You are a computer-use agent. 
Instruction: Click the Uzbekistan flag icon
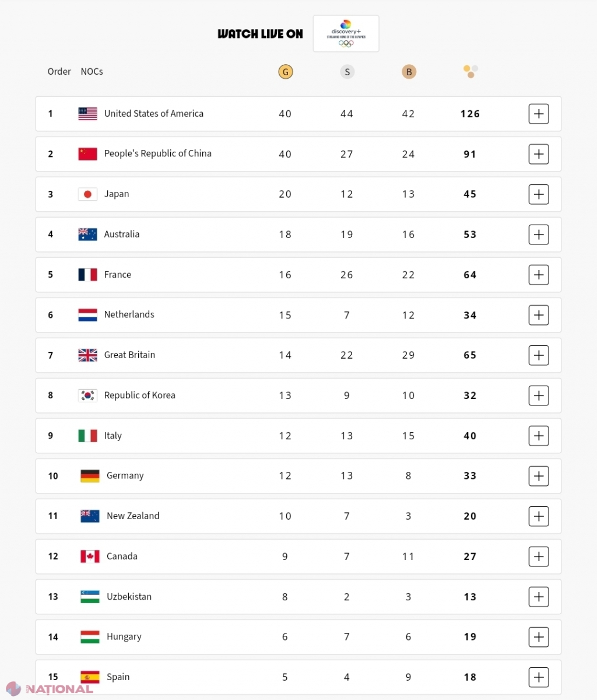pos(90,597)
